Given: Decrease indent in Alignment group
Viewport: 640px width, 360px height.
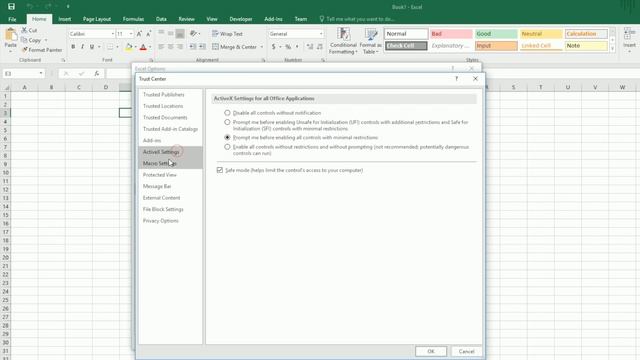Looking at the screenshot, I should [x=193, y=47].
